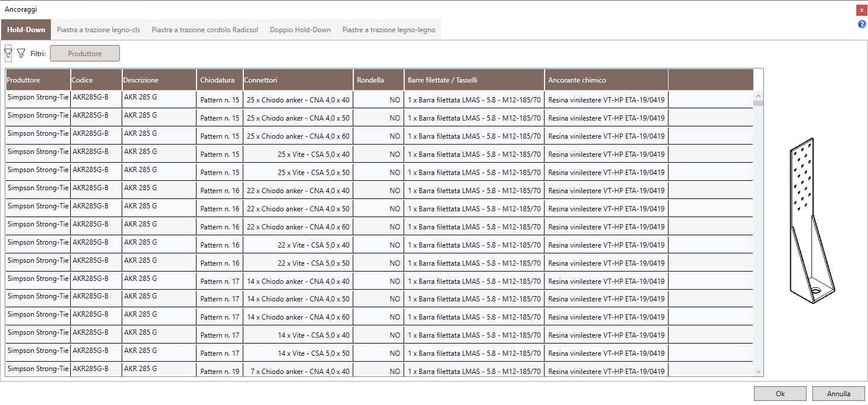The width and height of the screenshot is (868, 405).
Task: Close the Ancoraggi dialog window
Action: (862, 10)
